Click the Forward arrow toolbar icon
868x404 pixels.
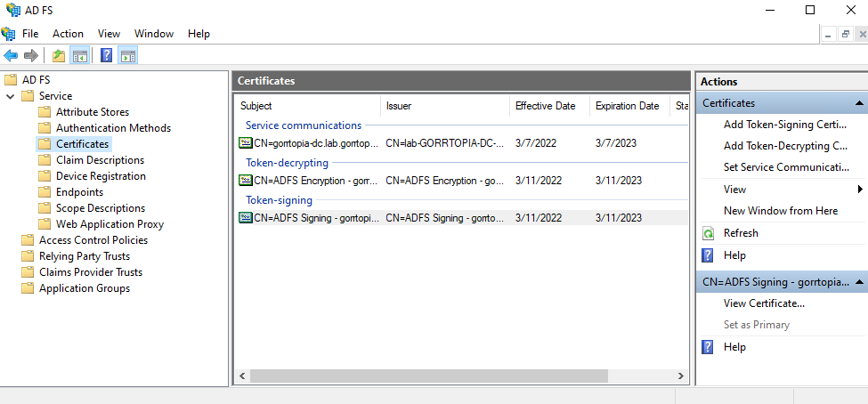[31, 55]
